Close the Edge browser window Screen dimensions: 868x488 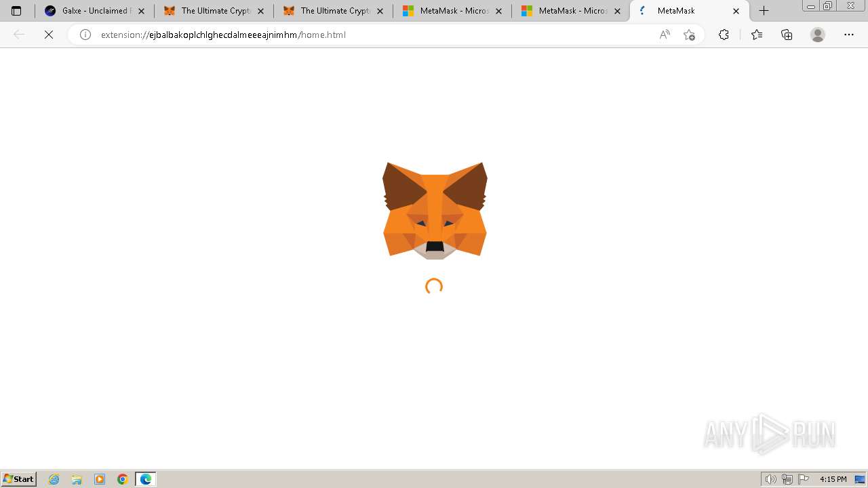[851, 6]
